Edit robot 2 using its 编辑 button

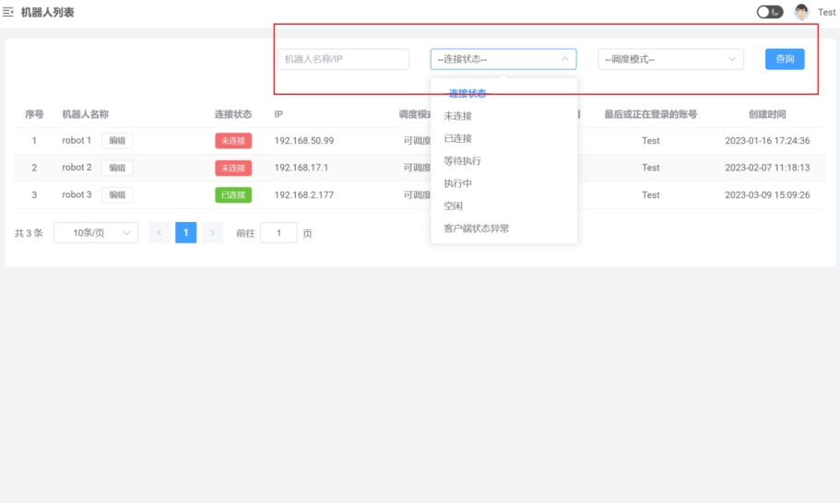117,168
